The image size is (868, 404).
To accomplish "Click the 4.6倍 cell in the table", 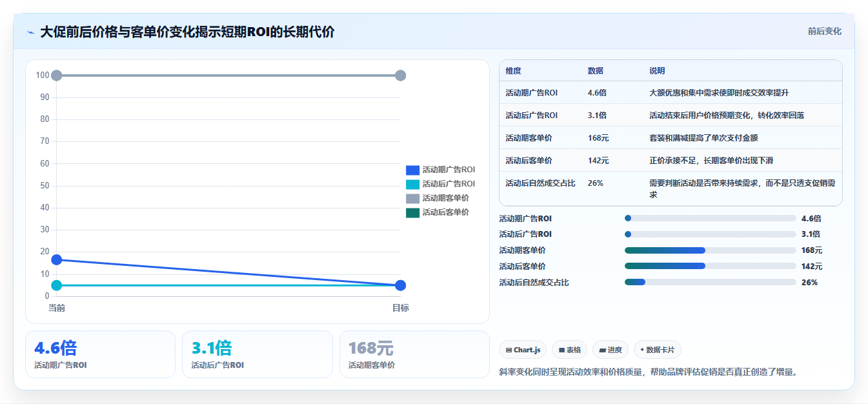I will pyautogui.click(x=597, y=93).
